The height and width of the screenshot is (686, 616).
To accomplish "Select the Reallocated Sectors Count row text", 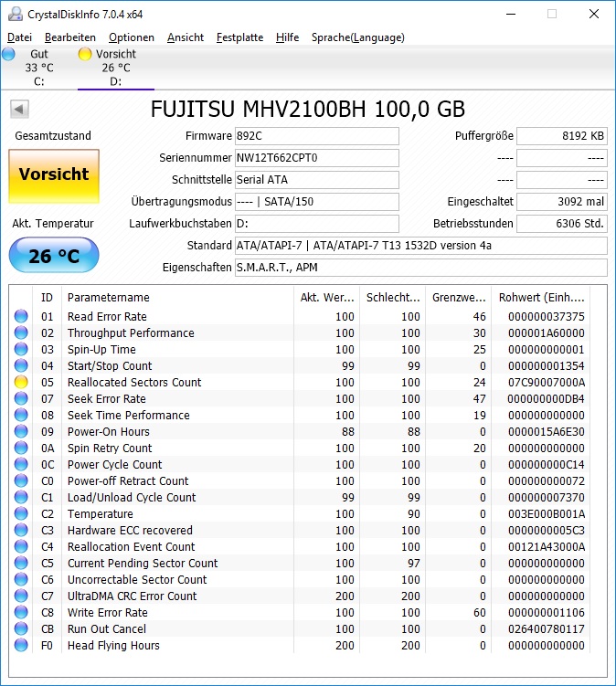I will [134, 383].
